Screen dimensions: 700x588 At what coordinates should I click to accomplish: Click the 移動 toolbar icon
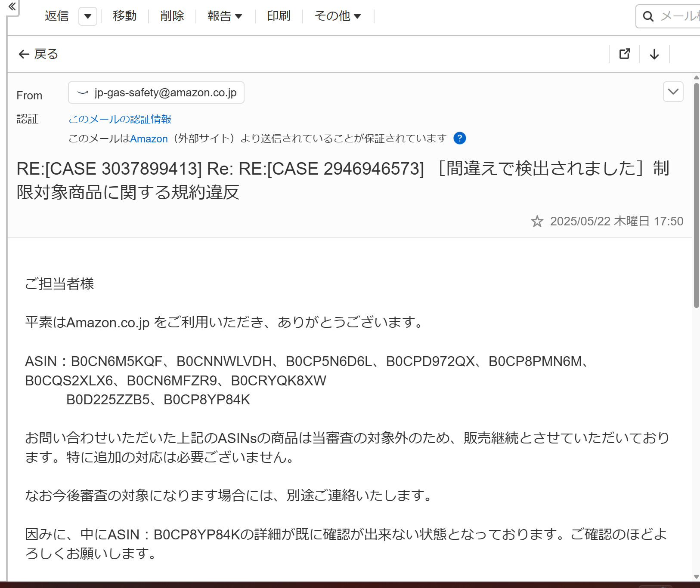coord(124,16)
